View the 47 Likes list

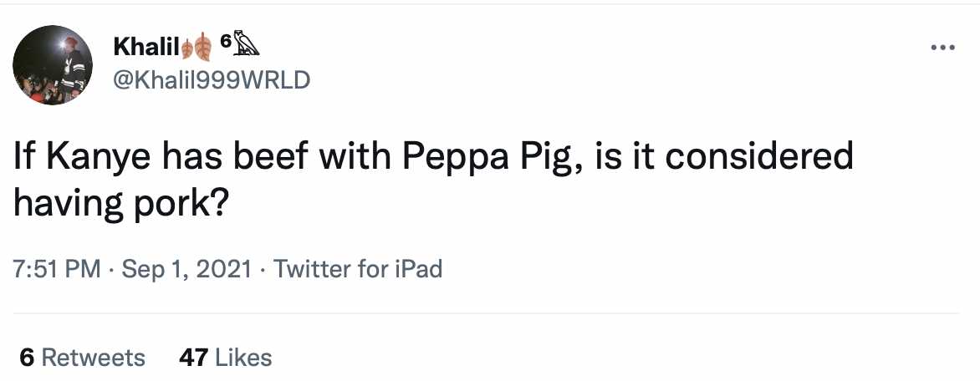point(225,358)
